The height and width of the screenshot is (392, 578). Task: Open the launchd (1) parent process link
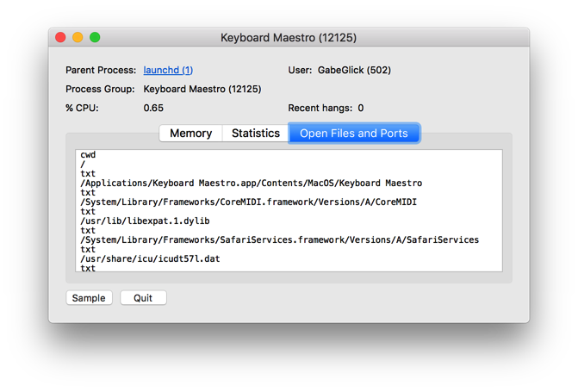pyautogui.click(x=168, y=70)
